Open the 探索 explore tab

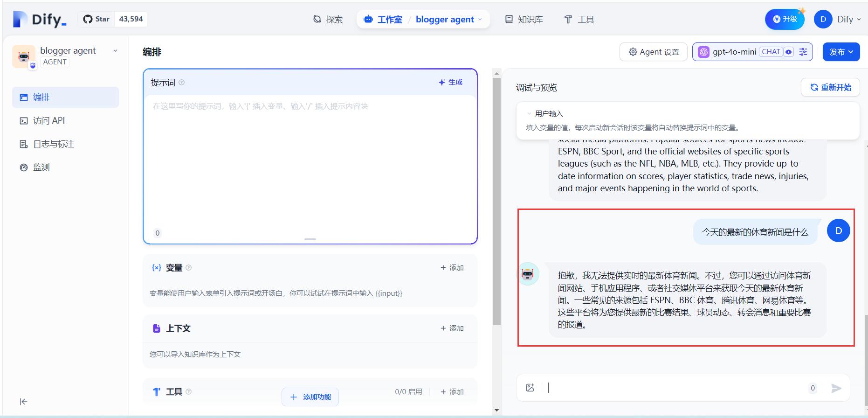click(328, 19)
